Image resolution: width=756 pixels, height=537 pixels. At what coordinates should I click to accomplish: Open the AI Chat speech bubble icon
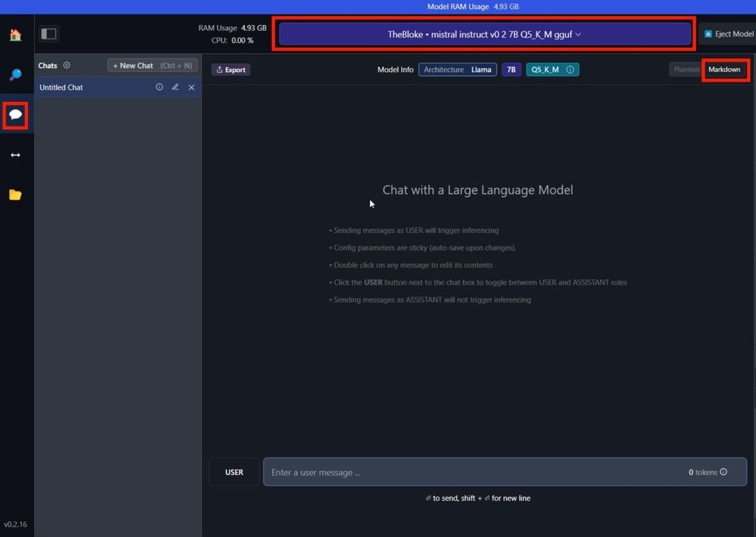tap(15, 115)
